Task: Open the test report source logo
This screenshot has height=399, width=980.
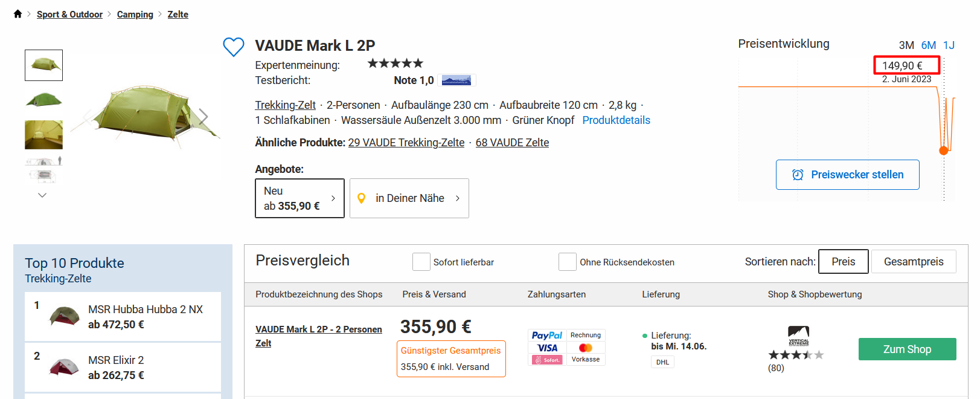Action: (x=456, y=80)
